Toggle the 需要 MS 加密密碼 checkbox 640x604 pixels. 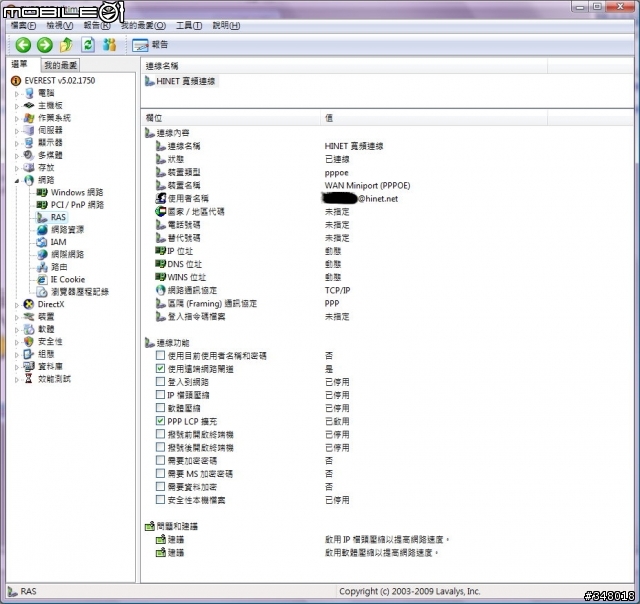click(x=160, y=473)
